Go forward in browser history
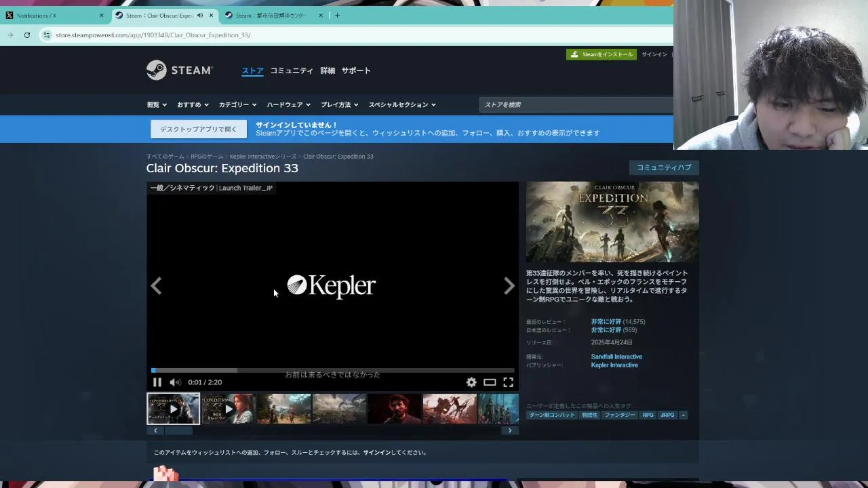This screenshot has height=488, width=868. click(10, 35)
